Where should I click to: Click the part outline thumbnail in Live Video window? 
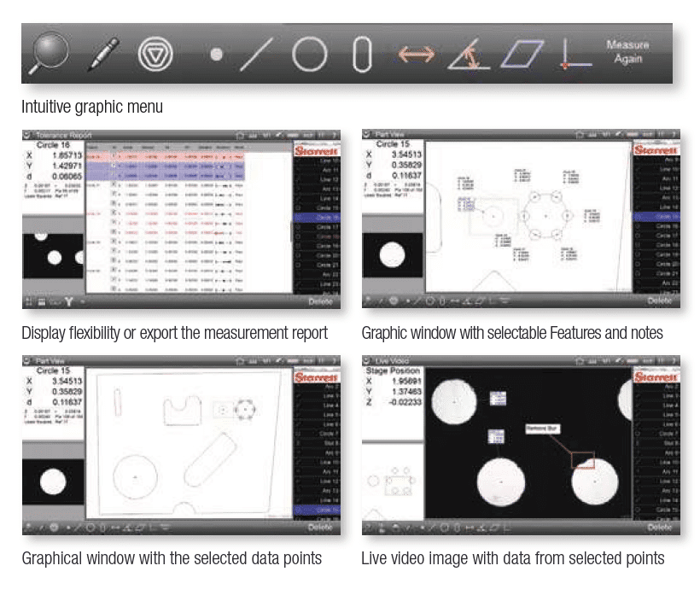393,481
